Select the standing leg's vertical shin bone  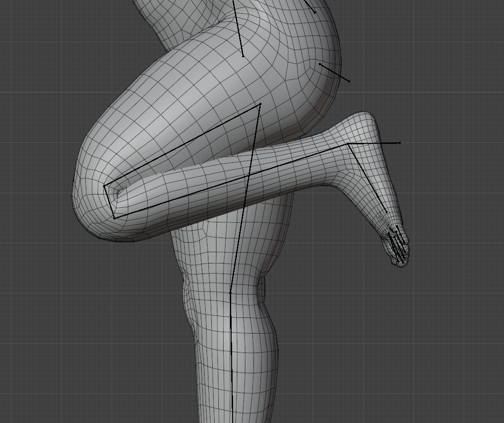(x=232, y=357)
